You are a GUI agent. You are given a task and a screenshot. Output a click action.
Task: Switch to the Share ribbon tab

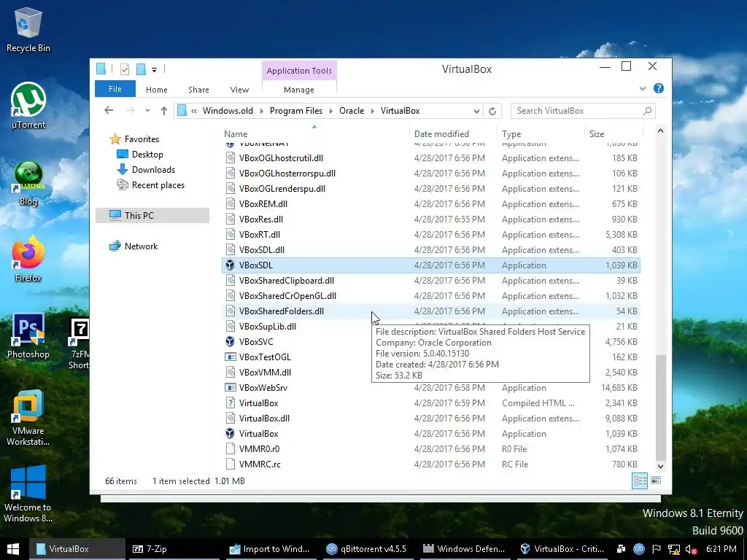(198, 90)
